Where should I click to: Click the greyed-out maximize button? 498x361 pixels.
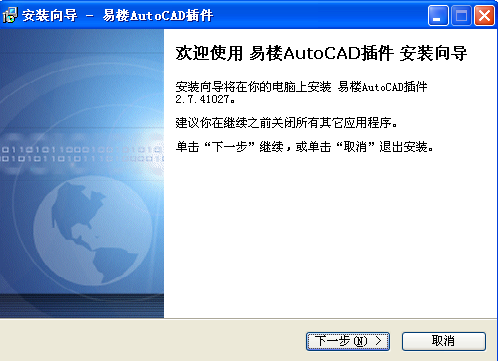(461, 15)
